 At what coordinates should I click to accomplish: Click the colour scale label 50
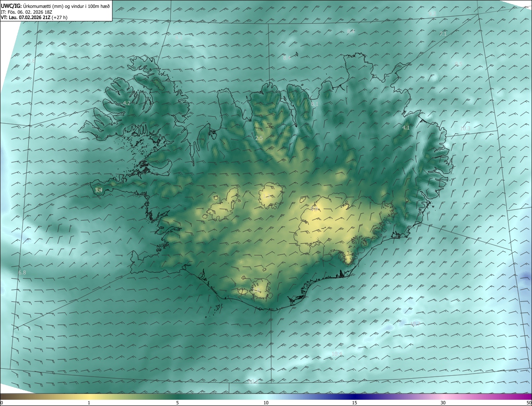coord(529,403)
